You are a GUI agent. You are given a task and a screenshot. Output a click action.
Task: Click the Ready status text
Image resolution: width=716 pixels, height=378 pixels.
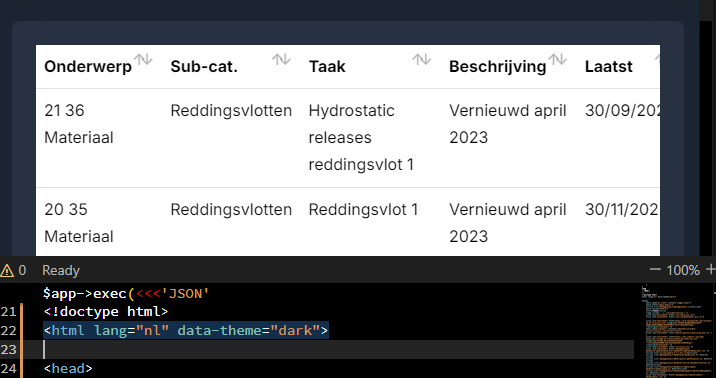click(x=61, y=271)
